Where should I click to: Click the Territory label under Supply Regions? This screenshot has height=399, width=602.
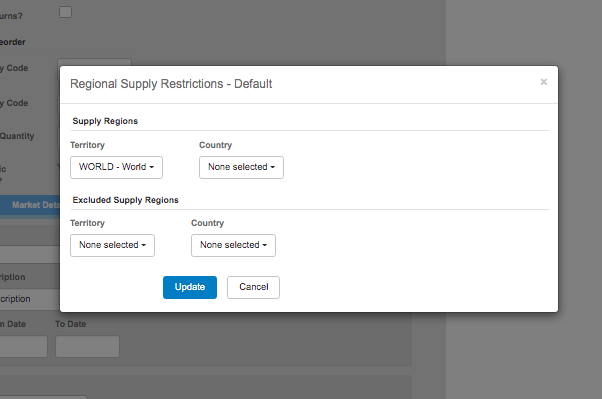(x=87, y=145)
